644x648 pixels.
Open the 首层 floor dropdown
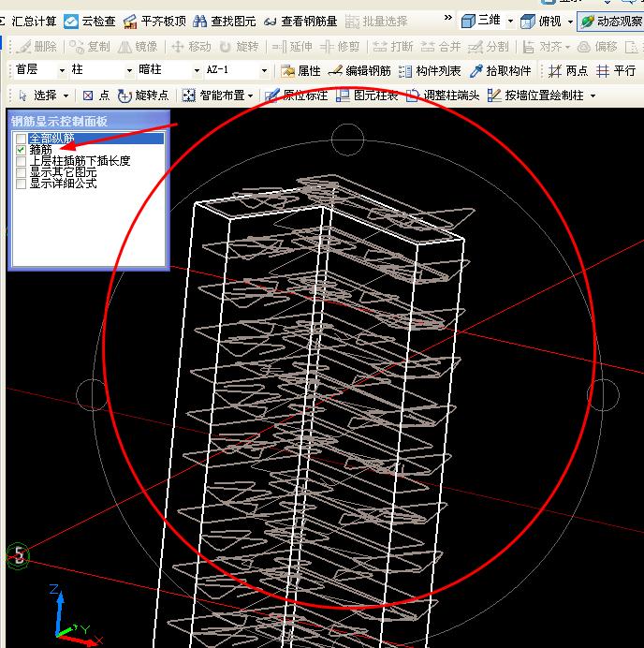click(62, 70)
